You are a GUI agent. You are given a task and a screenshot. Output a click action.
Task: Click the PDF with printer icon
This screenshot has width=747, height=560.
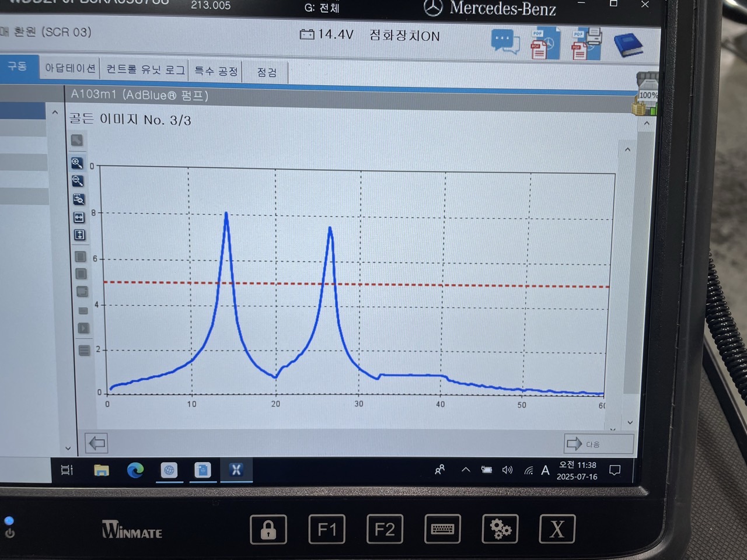point(587,44)
